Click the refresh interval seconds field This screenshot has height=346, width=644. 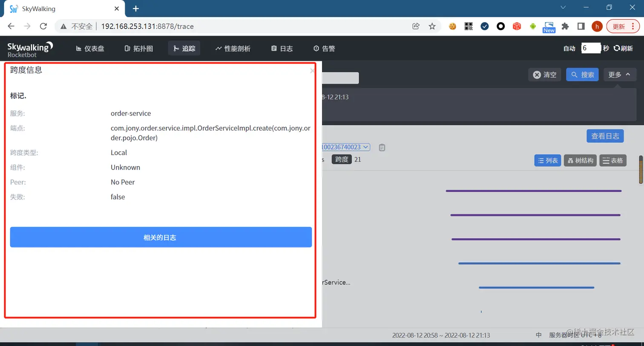[591, 48]
